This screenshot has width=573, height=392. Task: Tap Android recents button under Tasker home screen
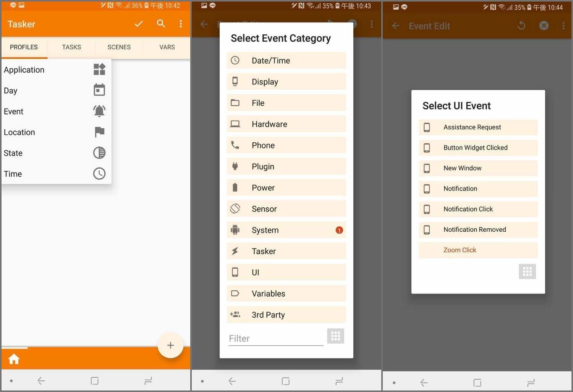pyautogui.click(x=148, y=381)
